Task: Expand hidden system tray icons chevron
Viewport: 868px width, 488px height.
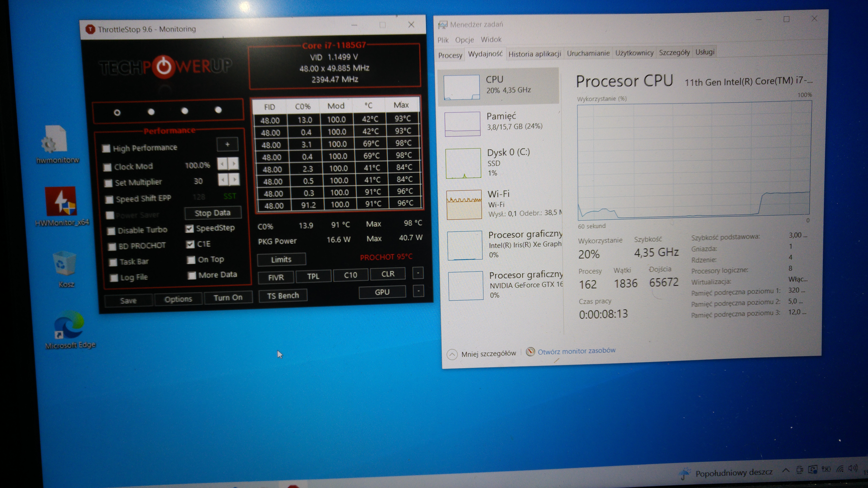Action: (785, 470)
